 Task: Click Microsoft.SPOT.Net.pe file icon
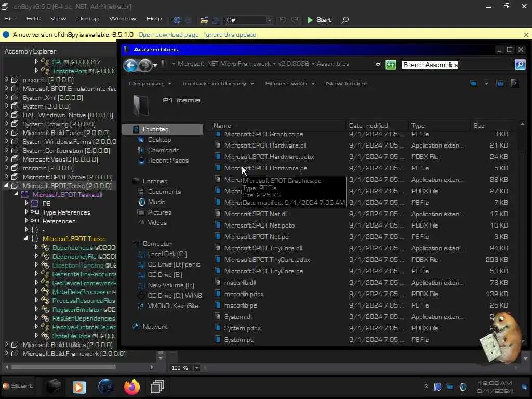(x=218, y=237)
